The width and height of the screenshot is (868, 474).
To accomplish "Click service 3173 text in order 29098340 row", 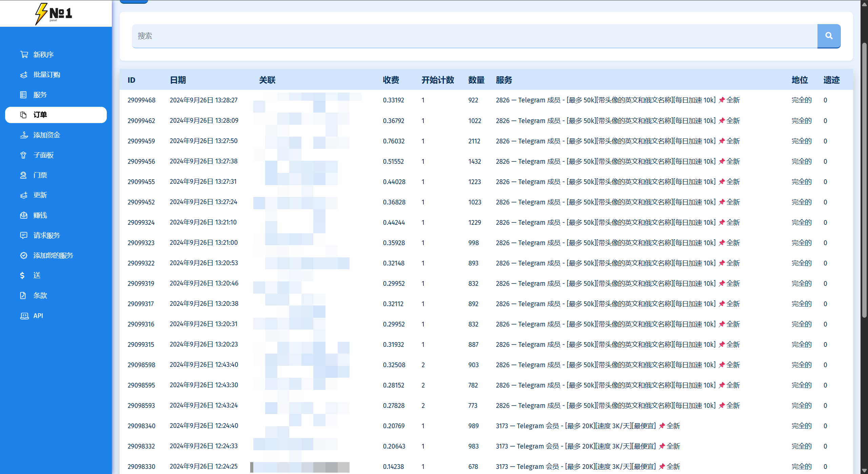I will point(588,426).
